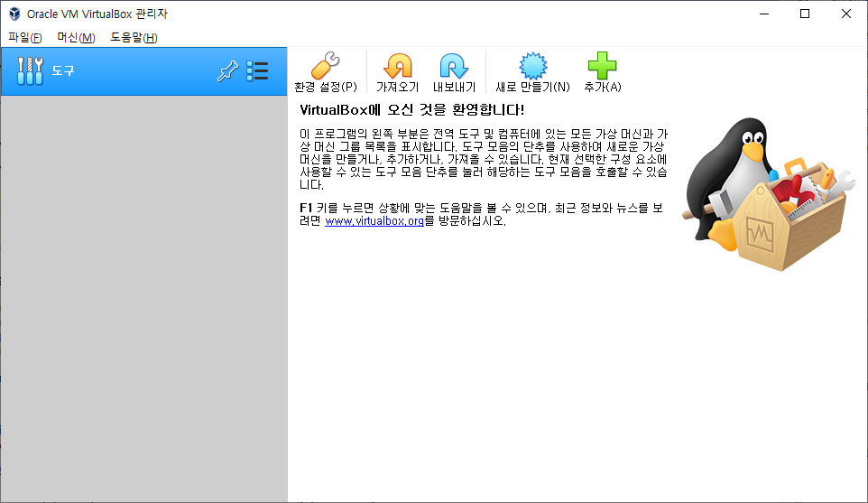Click the 가져오기 import appliance icon

click(x=398, y=66)
